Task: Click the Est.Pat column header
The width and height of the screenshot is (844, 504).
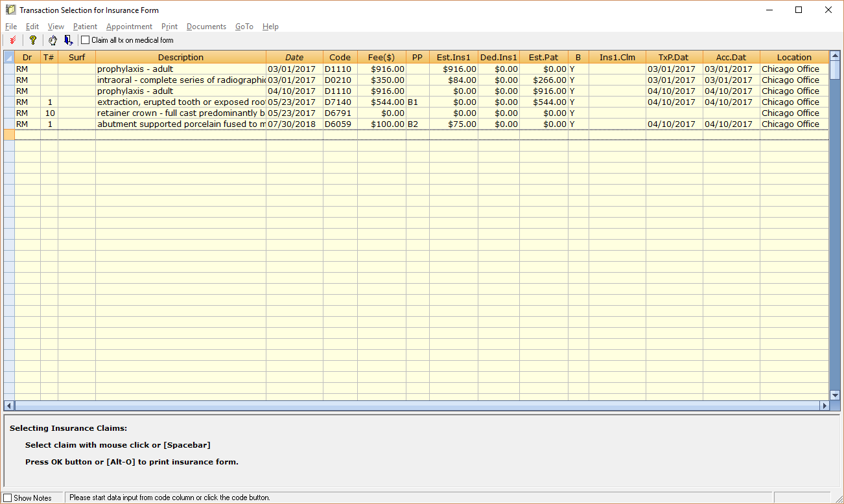Action: click(x=544, y=57)
